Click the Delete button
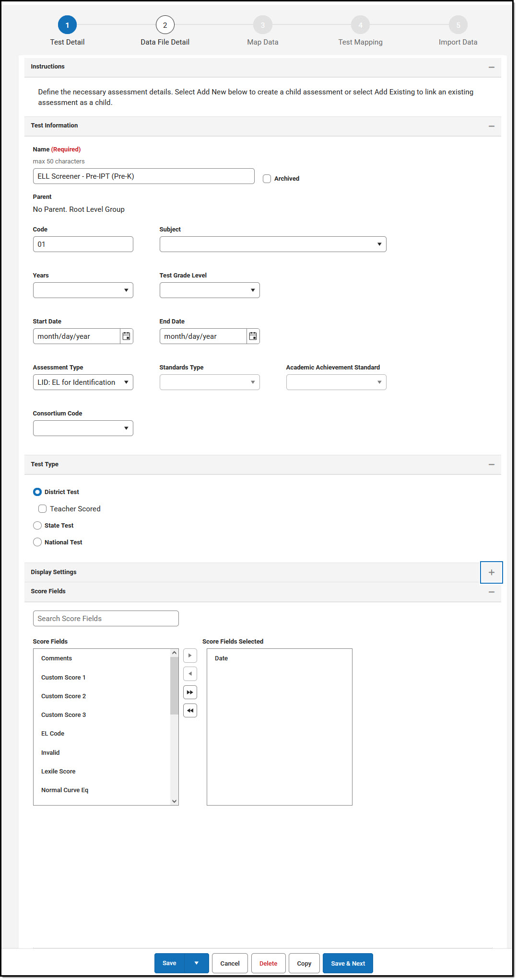The width and height of the screenshot is (517, 980). point(268,963)
